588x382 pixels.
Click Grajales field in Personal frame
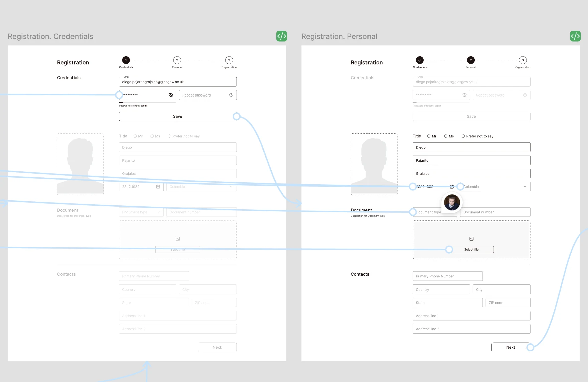coord(471,174)
